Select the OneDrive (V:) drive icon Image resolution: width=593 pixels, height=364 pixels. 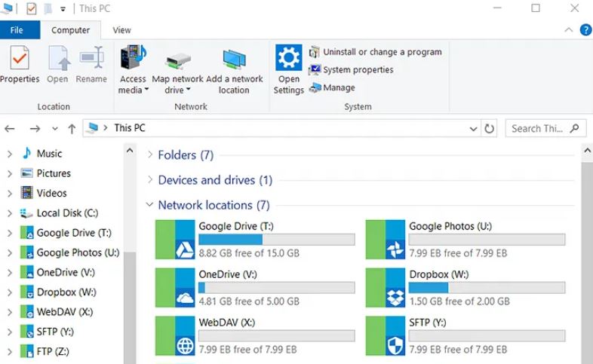[x=175, y=287]
